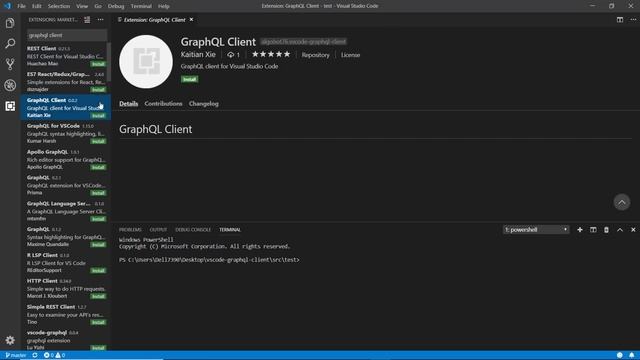Click the terminal prompt line
Image resolution: width=640 pixels, height=360 pixels.
(x=209, y=260)
